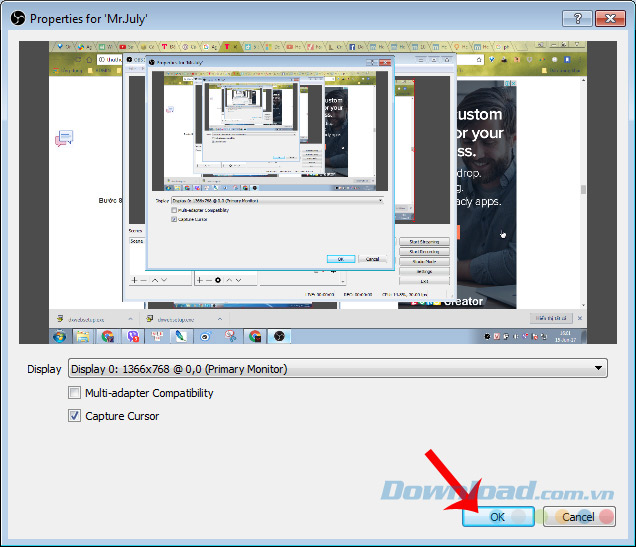Screen dimensions: 636x547
Task: Click the OBS icon in the previewed taskbar
Action: (x=281, y=337)
